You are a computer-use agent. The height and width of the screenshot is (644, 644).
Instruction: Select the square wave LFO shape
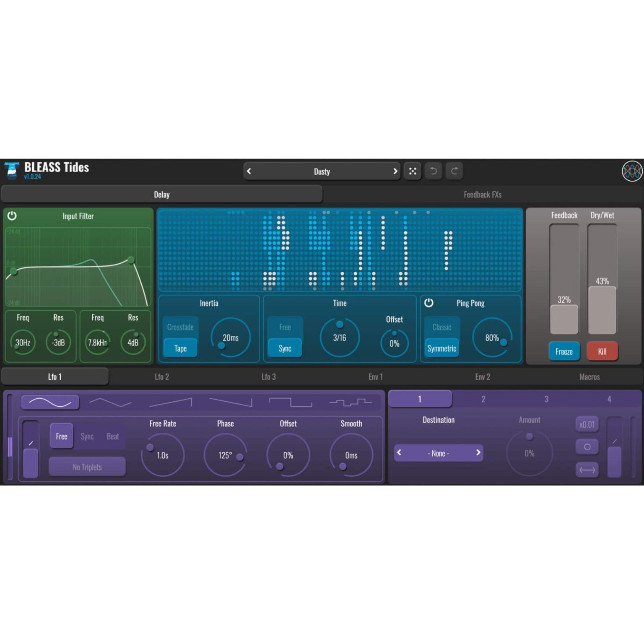click(291, 402)
